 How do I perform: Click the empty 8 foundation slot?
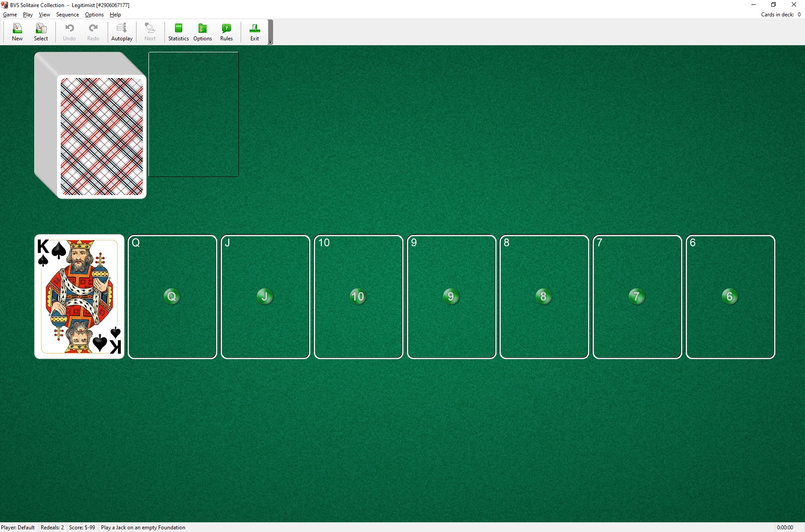tap(544, 297)
